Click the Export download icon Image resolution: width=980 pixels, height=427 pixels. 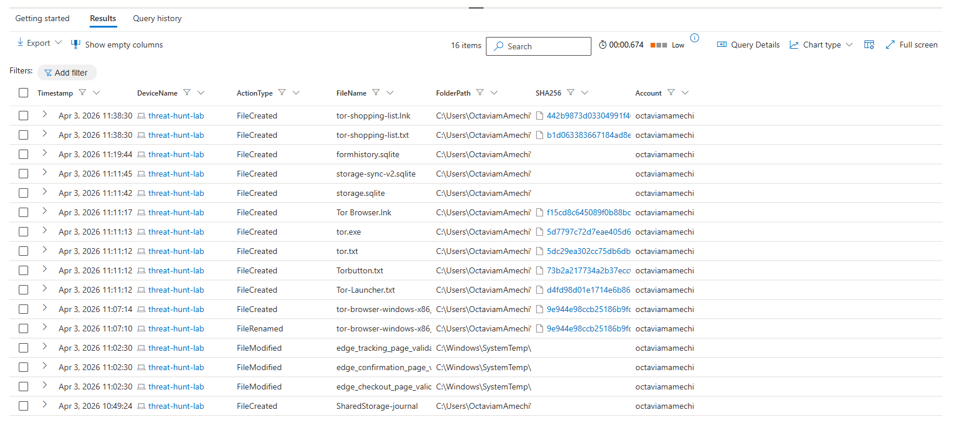(20, 42)
